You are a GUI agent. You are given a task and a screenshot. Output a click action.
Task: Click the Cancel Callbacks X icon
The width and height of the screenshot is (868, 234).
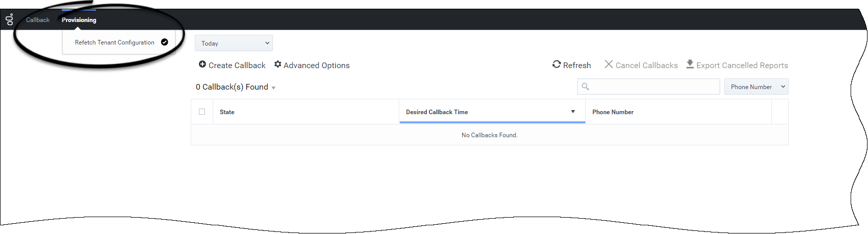608,65
